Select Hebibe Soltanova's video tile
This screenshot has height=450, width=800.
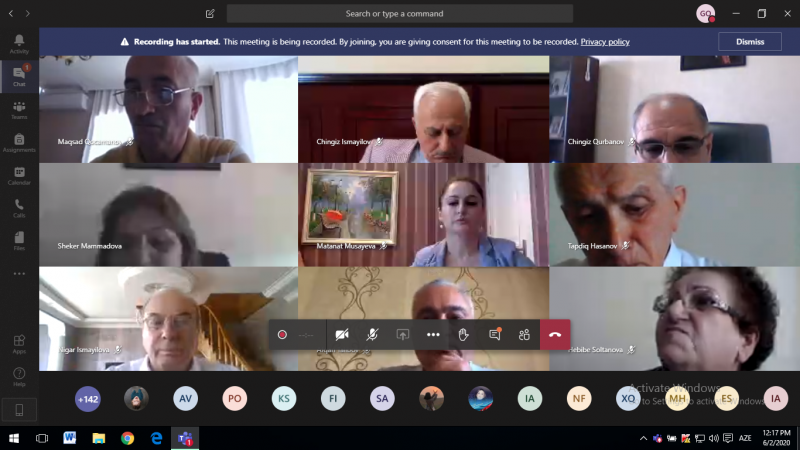(674, 319)
